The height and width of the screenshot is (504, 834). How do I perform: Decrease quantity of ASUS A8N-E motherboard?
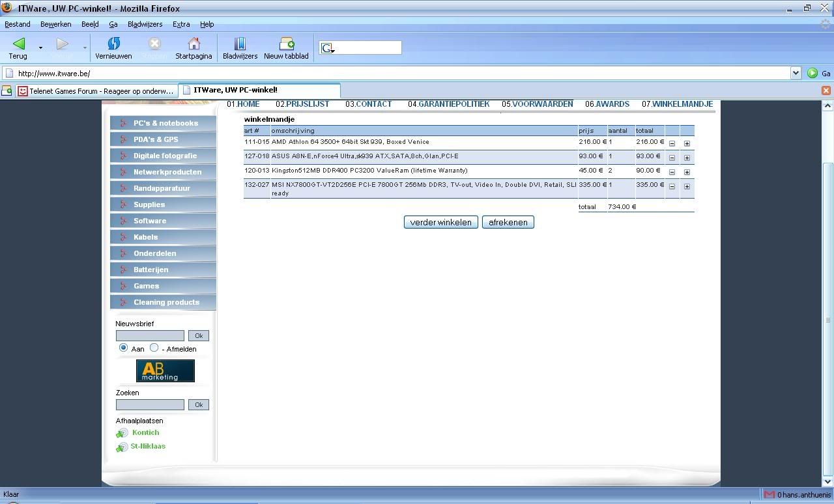coord(672,158)
